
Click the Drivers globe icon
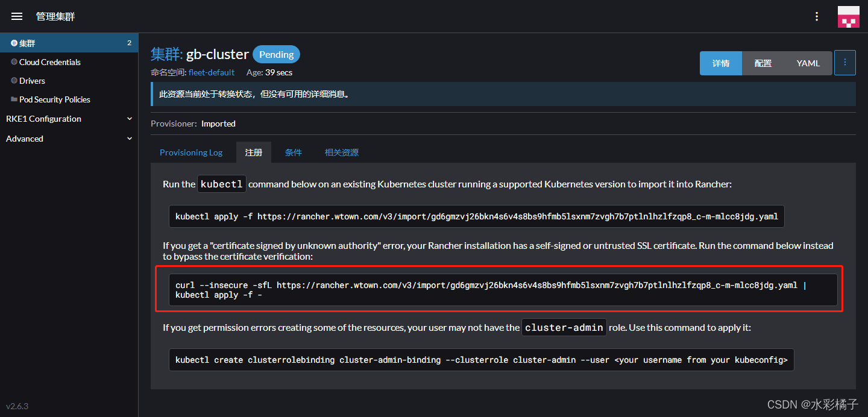click(14, 81)
